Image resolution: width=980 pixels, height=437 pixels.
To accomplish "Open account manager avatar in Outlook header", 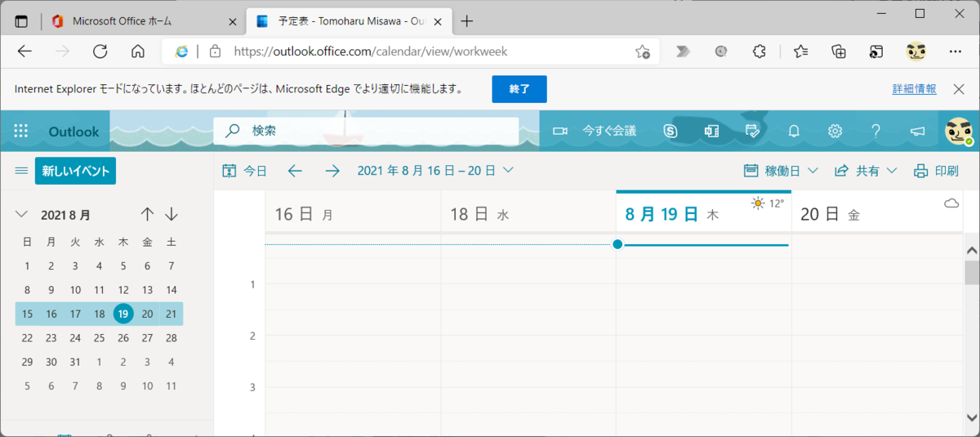I will [x=959, y=131].
